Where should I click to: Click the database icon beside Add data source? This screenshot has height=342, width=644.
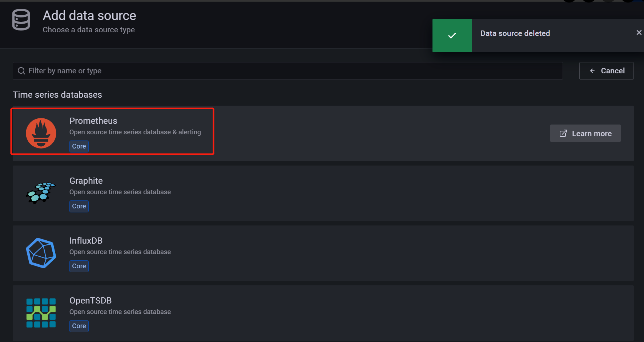21,20
